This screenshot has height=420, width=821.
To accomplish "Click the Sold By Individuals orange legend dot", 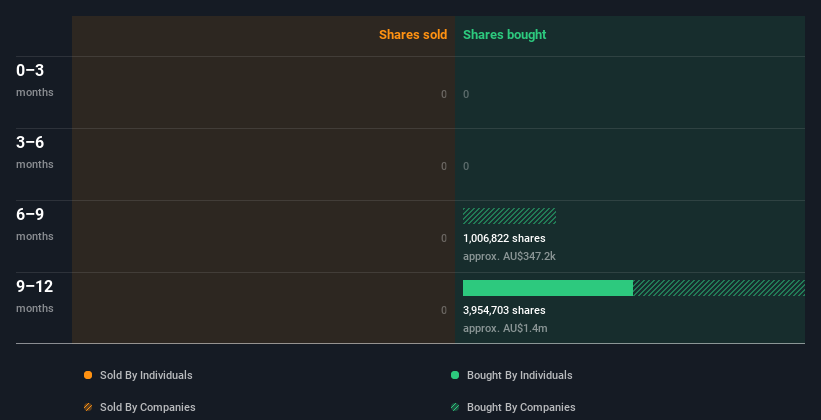I will click(88, 375).
